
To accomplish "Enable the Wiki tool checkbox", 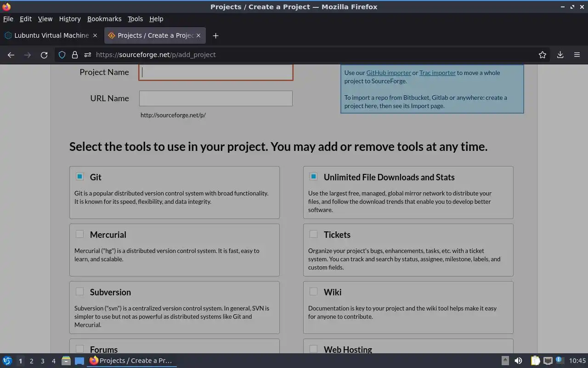I will [313, 291].
